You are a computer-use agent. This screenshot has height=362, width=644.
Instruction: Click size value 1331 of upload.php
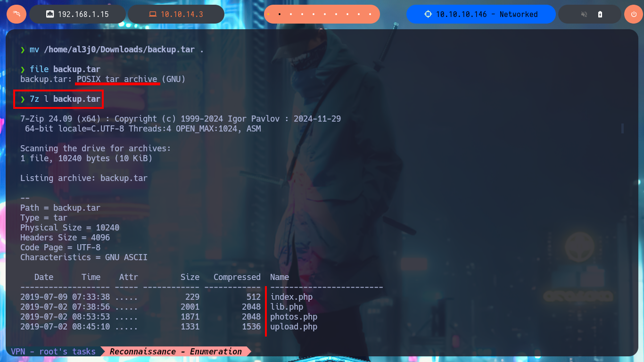[x=190, y=327]
